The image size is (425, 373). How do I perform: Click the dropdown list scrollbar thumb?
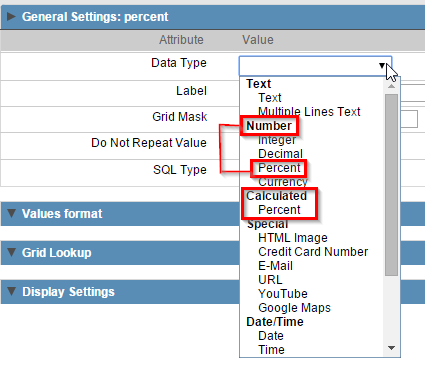pos(392,185)
